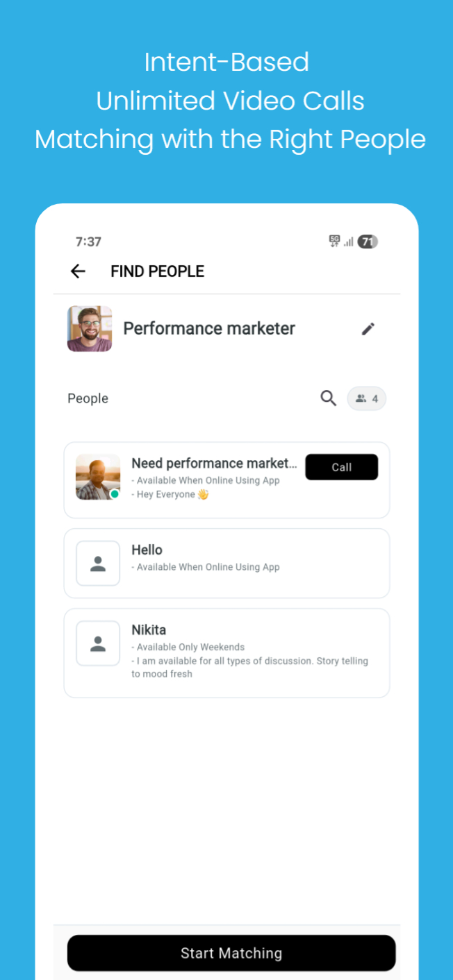Tap the FIND PEOPLE header title

157,271
